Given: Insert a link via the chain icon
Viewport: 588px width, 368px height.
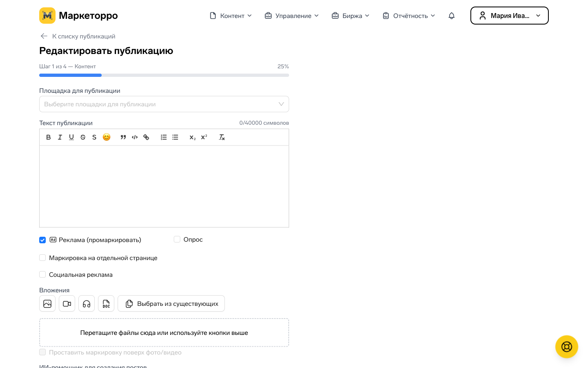Looking at the screenshot, I should click(x=146, y=137).
